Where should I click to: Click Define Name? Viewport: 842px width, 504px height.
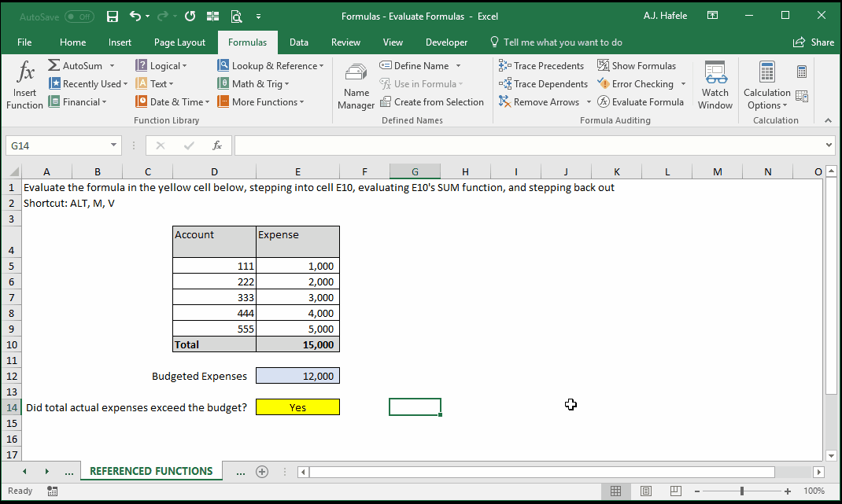click(x=414, y=65)
